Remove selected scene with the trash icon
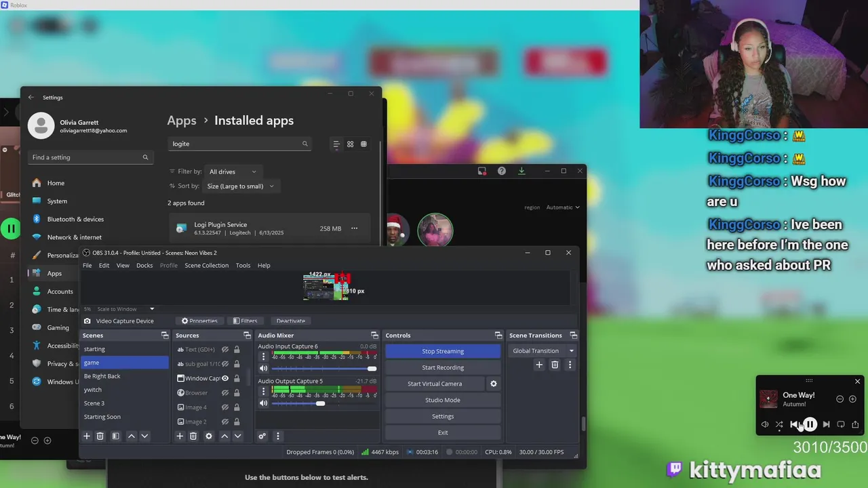 100,436
